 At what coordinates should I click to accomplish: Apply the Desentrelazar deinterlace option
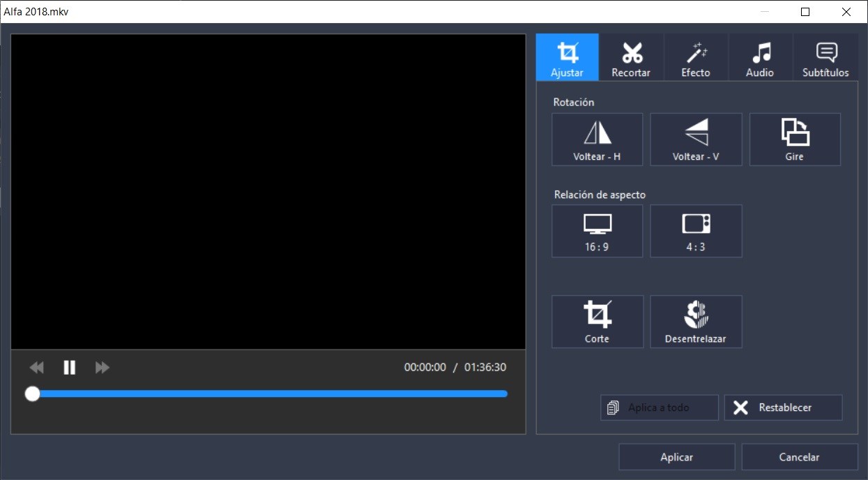(696, 322)
